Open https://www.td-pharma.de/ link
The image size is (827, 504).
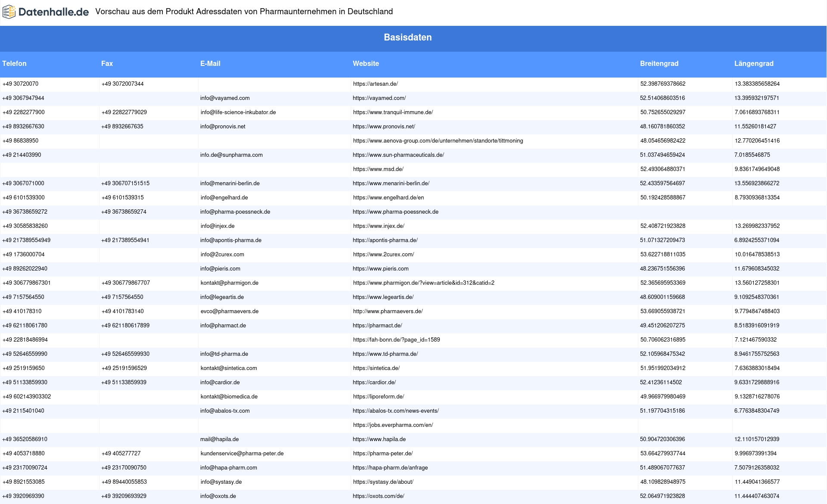[386, 354]
